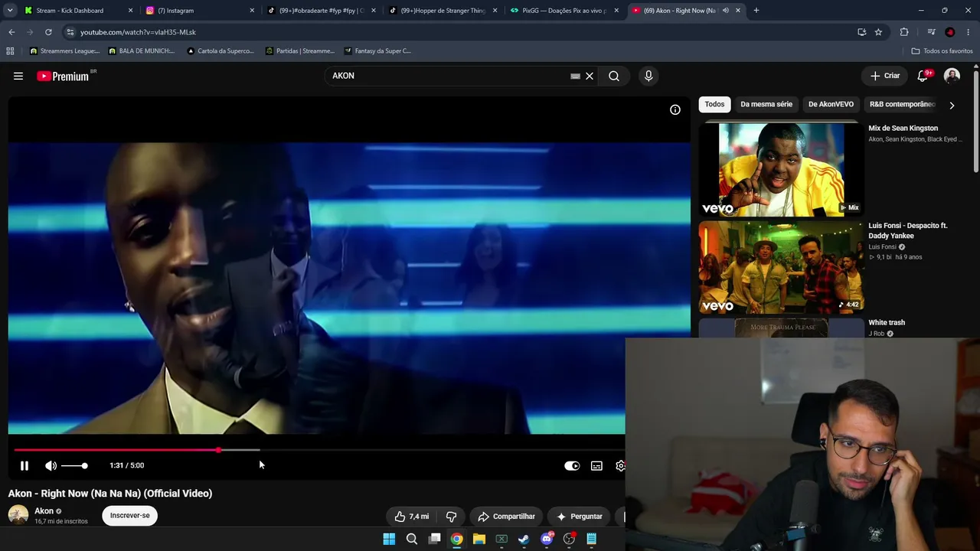Screen dimensions: 980x551
Task: Open the media control icon in toolbar
Action: [x=931, y=32]
